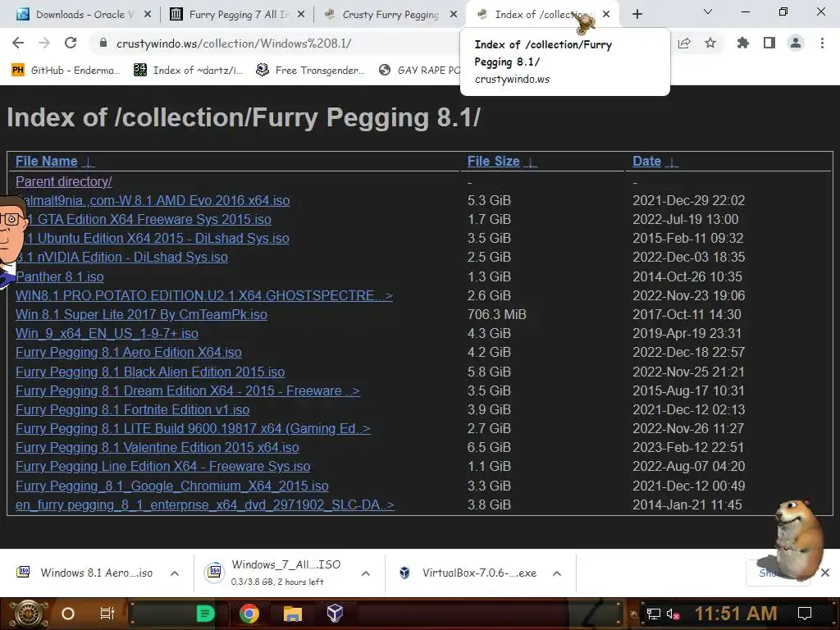Click the network icon in system tray
Viewport: 840px width, 630px height.
coord(653,614)
